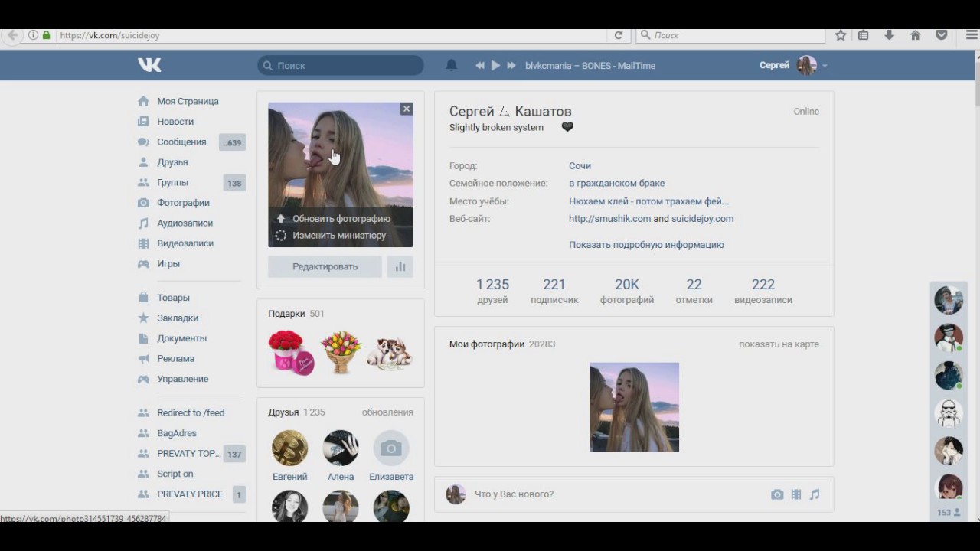Open the 20K фотографий counter
Image resolution: width=980 pixels, height=551 pixels.
tap(627, 291)
